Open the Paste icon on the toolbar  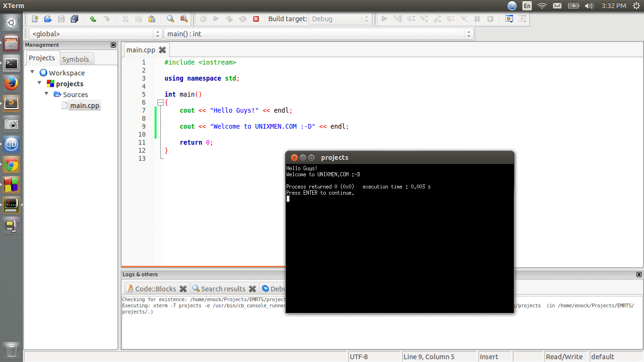(152, 19)
